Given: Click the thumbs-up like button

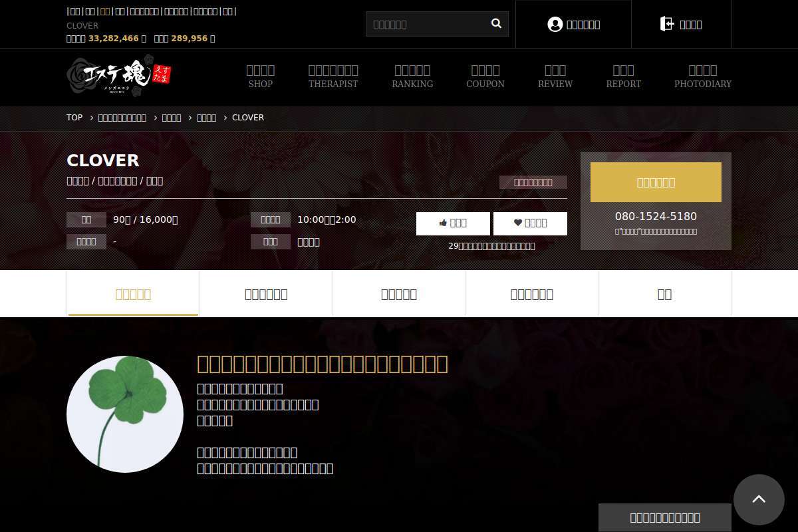Looking at the screenshot, I should pos(453,223).
